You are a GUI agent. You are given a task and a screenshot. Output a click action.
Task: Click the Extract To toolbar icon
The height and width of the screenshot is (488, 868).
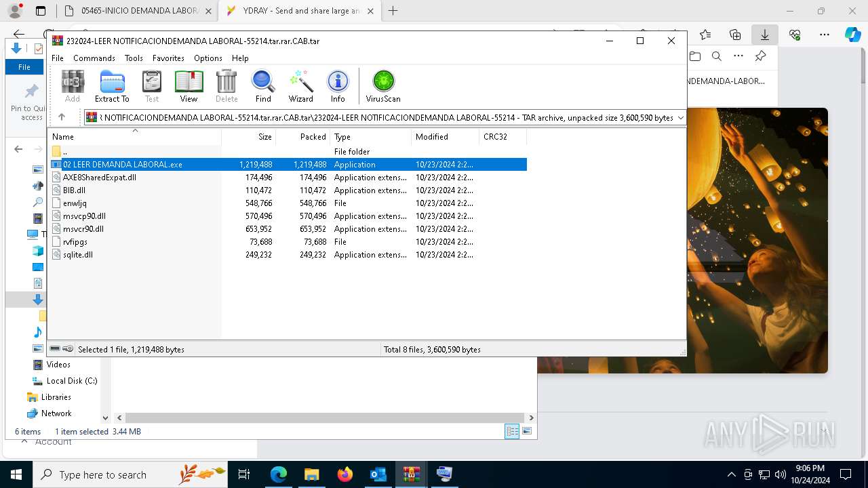pos(112,86)
